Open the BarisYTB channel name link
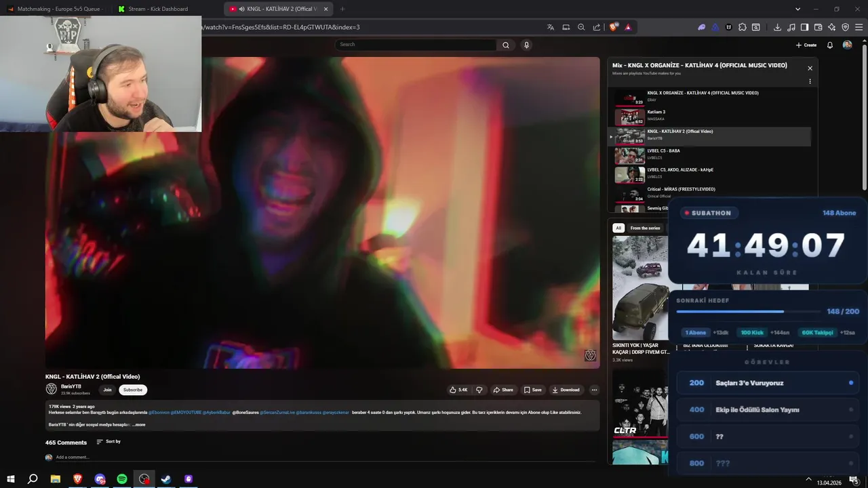 point(71,386)
